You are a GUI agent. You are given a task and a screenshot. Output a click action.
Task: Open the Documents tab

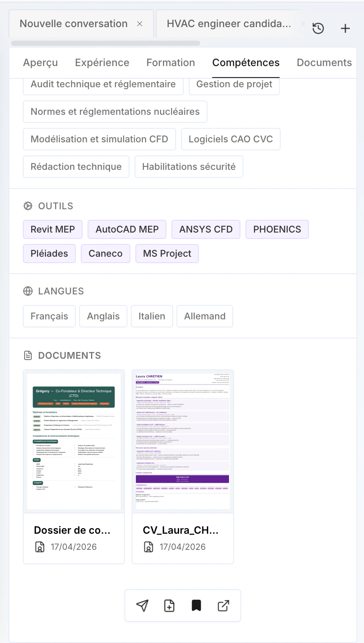click(324, 63)
